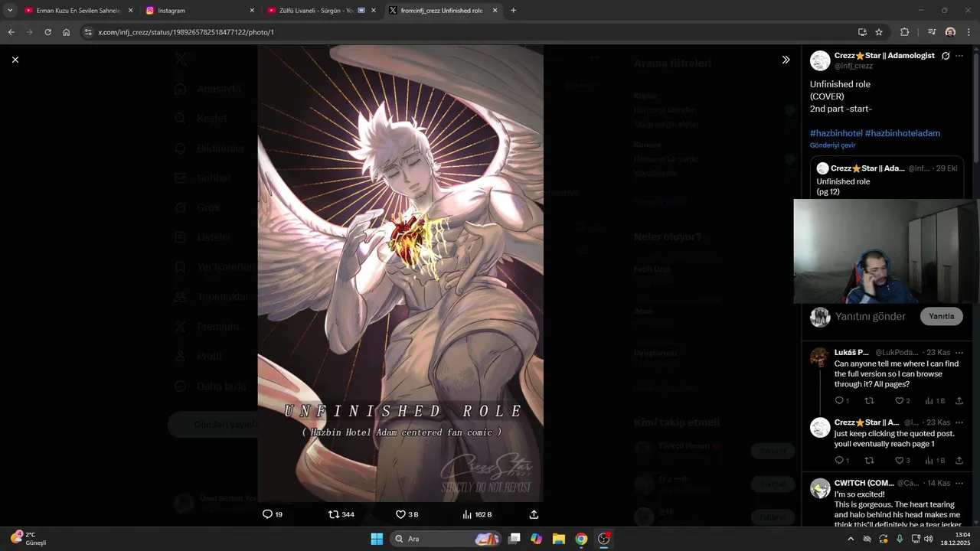980x551 pixels.
Task: Click the address bar URL
Action: (x=186, y=32)
